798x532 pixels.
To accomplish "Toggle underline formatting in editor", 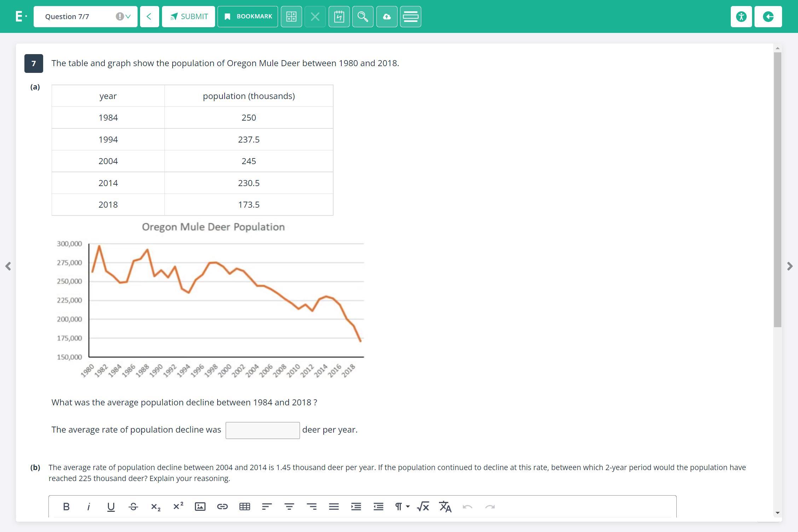I will click(x=111, y=507).
